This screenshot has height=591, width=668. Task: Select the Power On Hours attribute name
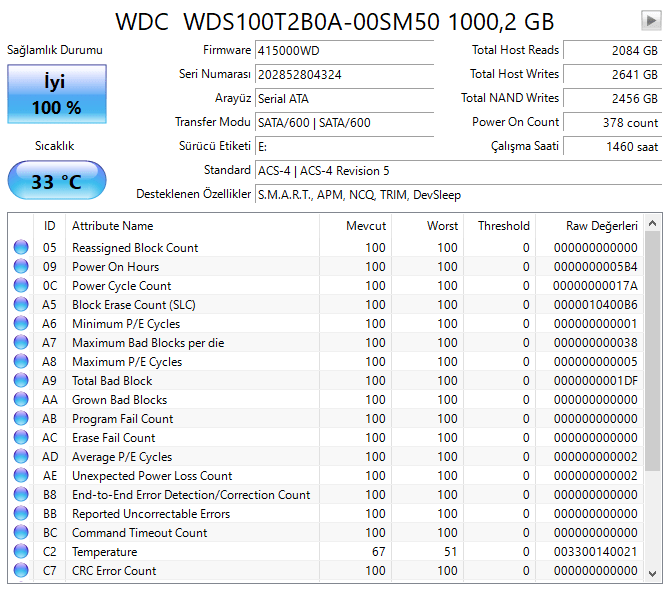point(115,267)
